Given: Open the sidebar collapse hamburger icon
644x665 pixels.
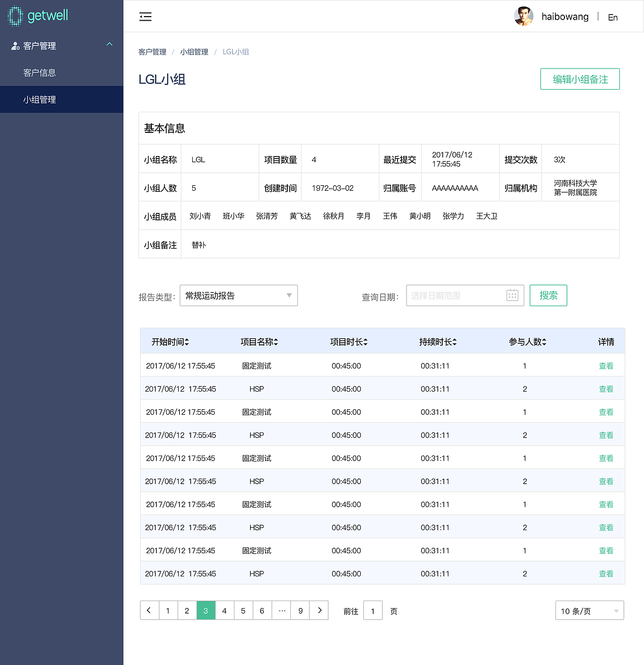Looking at the screenshot, I should point(145,16).
